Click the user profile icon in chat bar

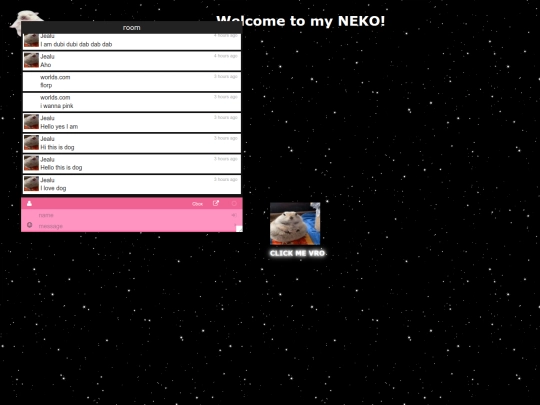coord(29,204)
